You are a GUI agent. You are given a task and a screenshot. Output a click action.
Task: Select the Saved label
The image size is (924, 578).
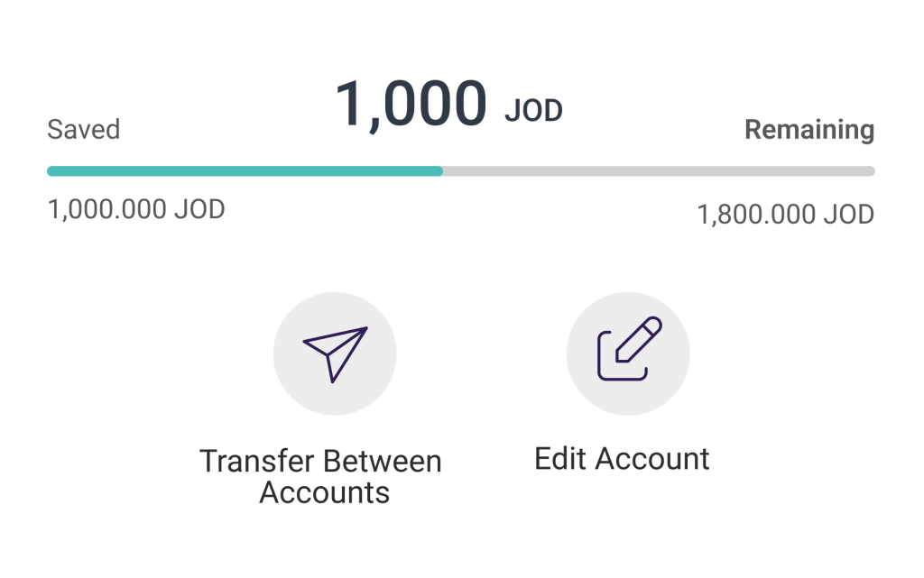tap(83, 130)
